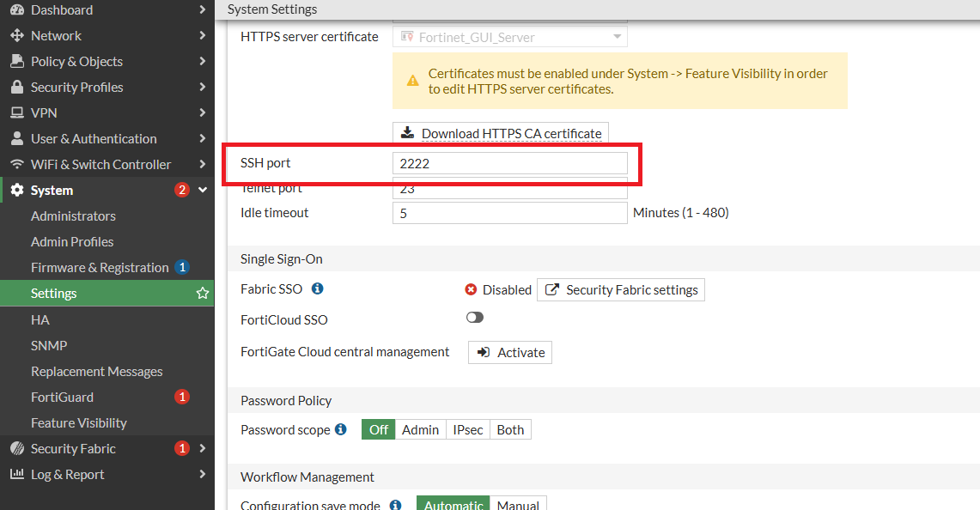Expand the WiFi & Switch Controller chevron
The image size is (980, 510).
pos(202,164)
